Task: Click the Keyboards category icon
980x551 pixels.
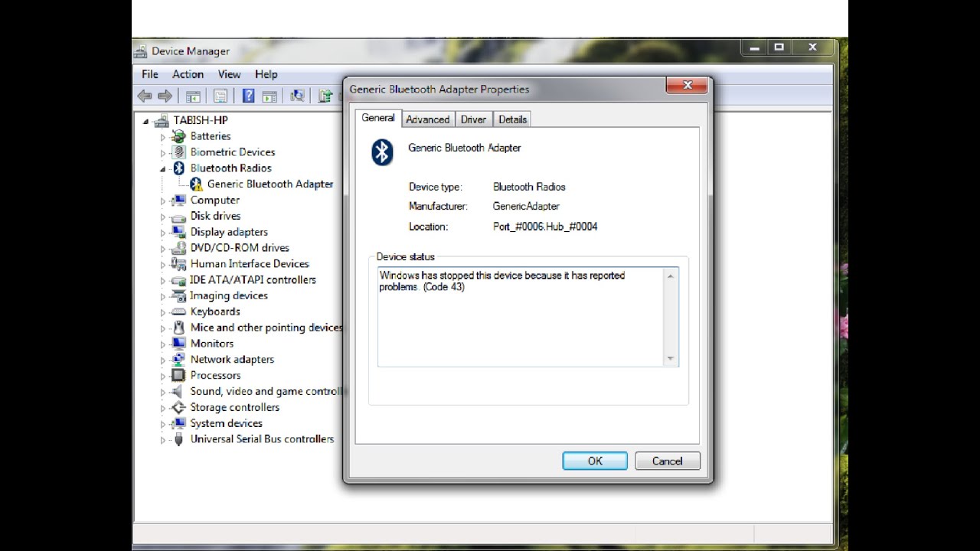Action: [178, 311]
